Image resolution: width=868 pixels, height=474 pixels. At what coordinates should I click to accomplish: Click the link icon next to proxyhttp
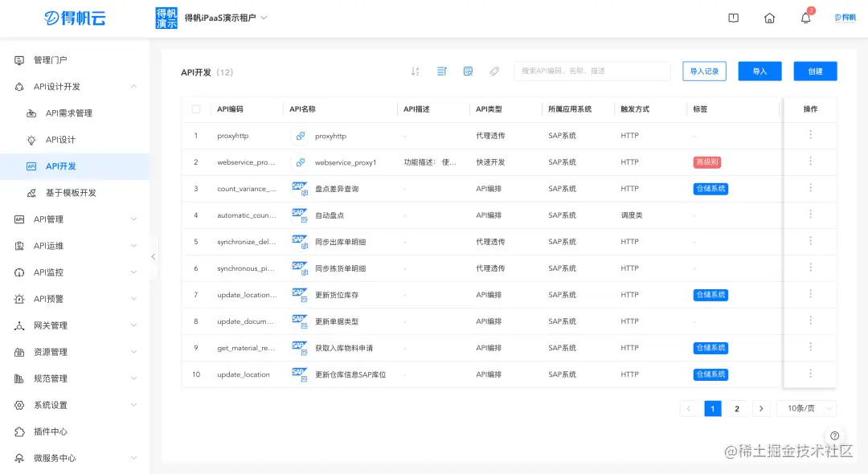301,135
